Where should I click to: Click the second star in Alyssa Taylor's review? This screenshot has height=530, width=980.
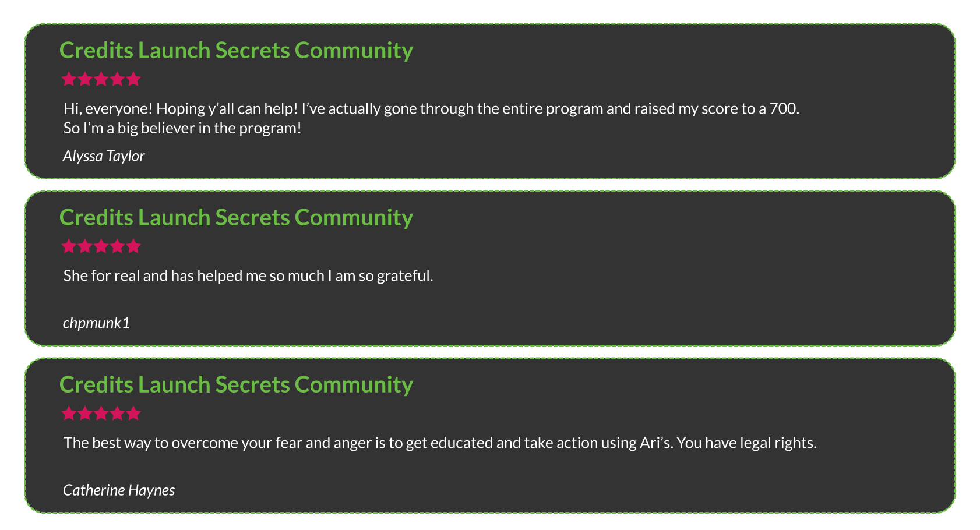(x=85, y=79)
